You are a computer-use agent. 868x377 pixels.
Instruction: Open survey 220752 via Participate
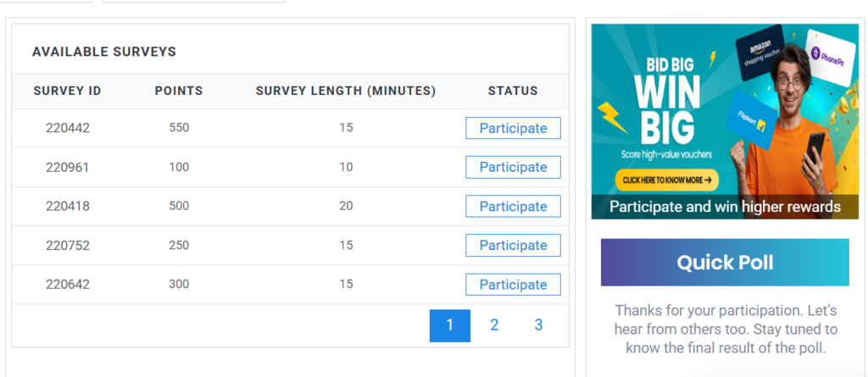(x=513, y=245)
